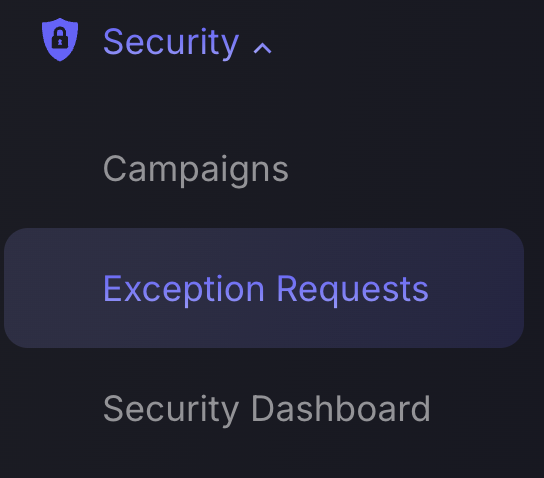The height and width of the screenshot is (478, 544).
Task: Click the highlighted Exception Requests item
Action: tap(264, 288)
